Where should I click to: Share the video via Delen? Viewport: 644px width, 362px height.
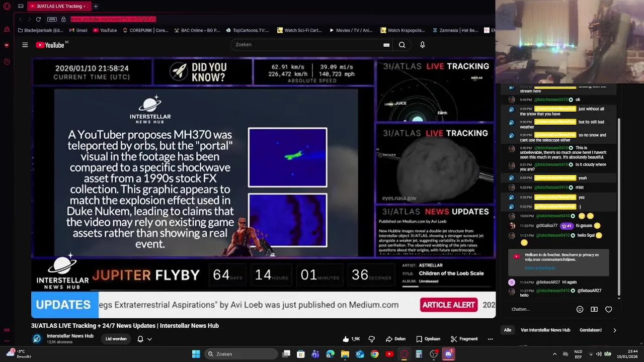(x=395, y=339)
